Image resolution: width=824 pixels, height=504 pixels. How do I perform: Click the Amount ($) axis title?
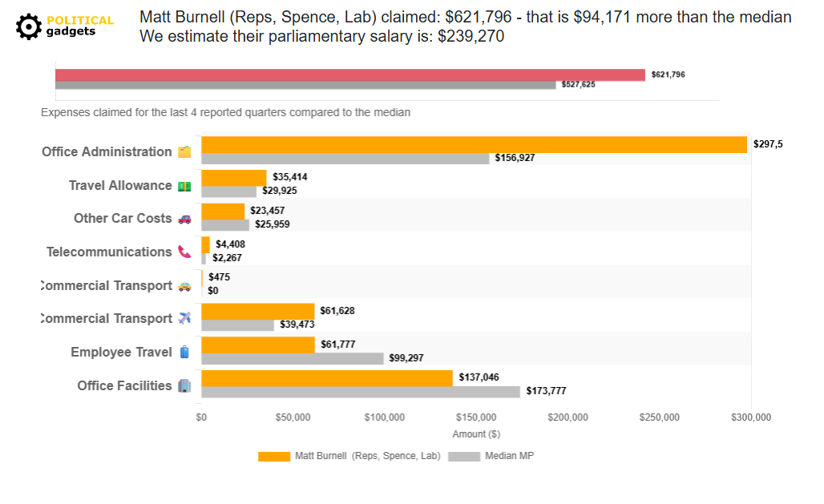[476, 434]
